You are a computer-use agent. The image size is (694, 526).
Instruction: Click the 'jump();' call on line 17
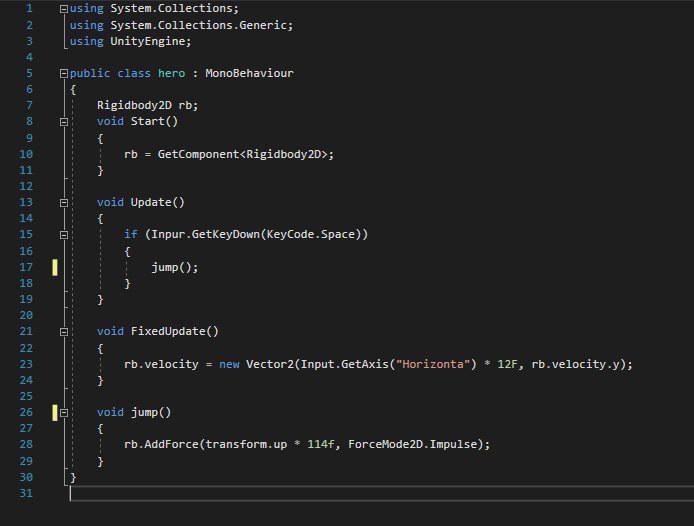[175, 267]
